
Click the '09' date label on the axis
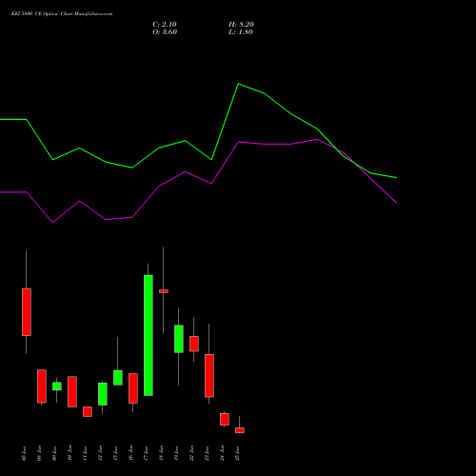pos(54,453)
